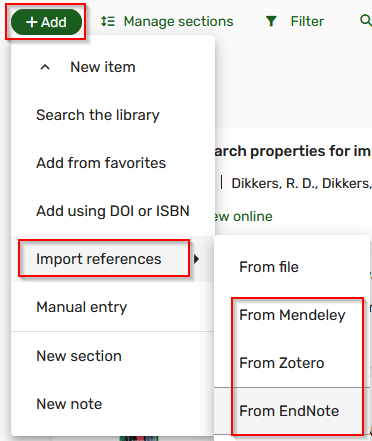
Task: Select Add from favorites
Action: (x=101, y=163)
